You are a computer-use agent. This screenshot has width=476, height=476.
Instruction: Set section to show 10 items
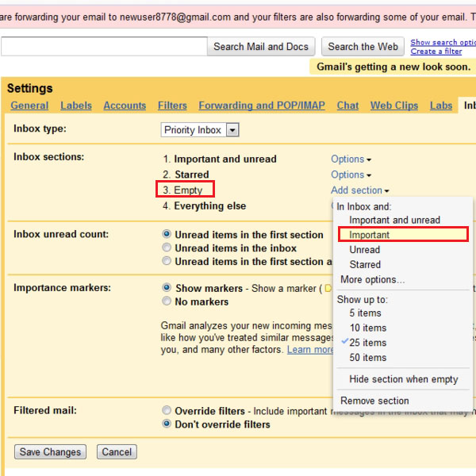tap(367, 328)
